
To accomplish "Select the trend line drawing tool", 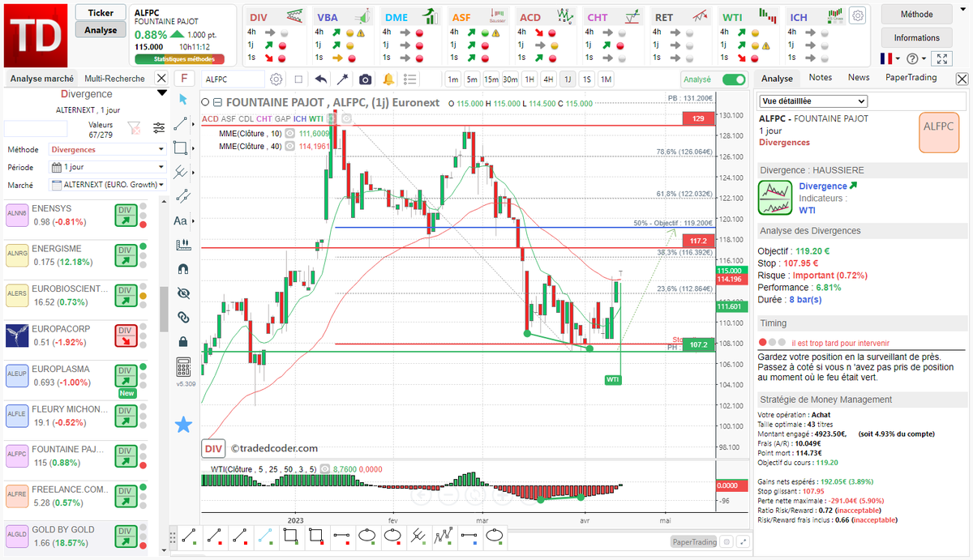I will pos(182,123).
